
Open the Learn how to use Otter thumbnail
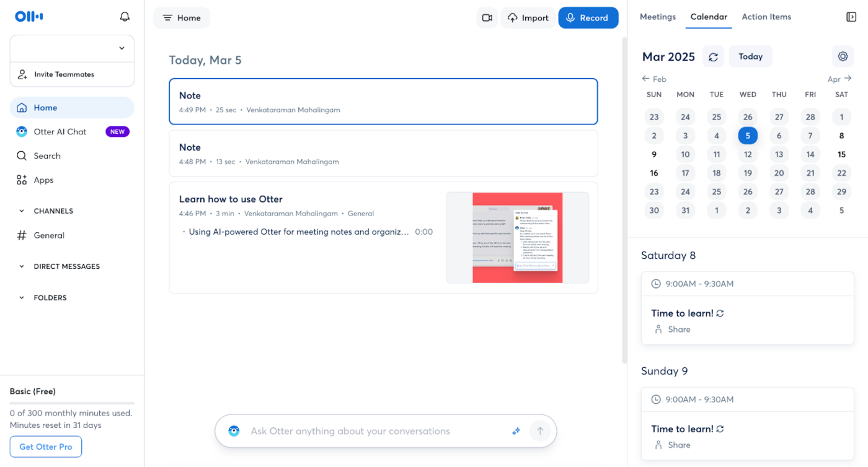coord(517,238)
